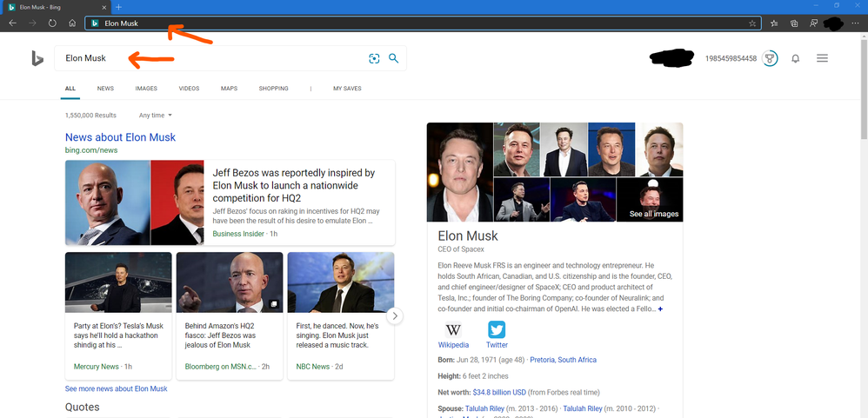Image resolution: width=868 pixels, height=418 pixels.
Task: Click the browser address bar
Action: click(x=423, y=23)
